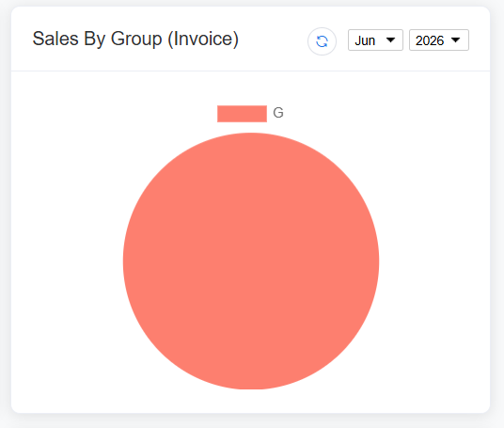Image resolution: width=504 pixels, height=428 pixels.
Task: Change the month from Jun
Action: point(375,40)
